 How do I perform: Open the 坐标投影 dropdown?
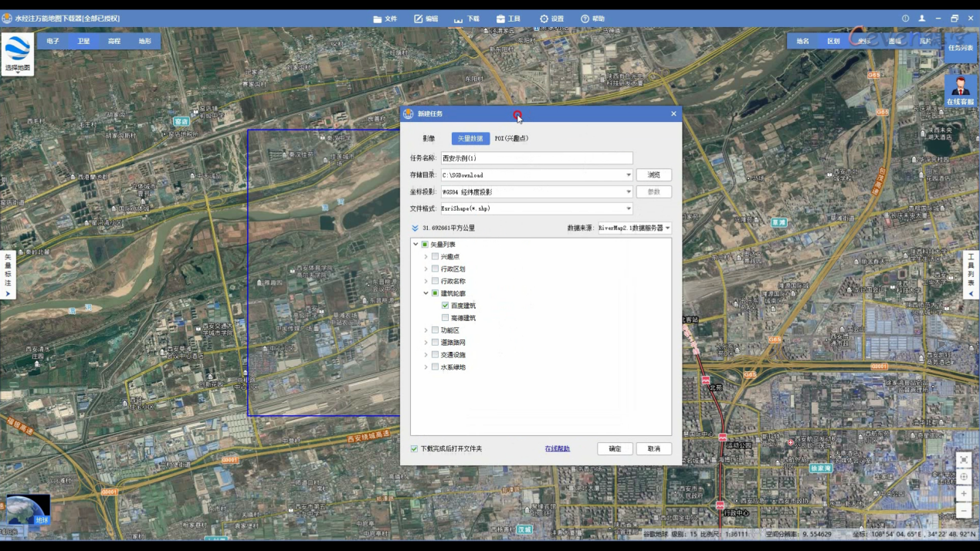click(x=537, y=191)
